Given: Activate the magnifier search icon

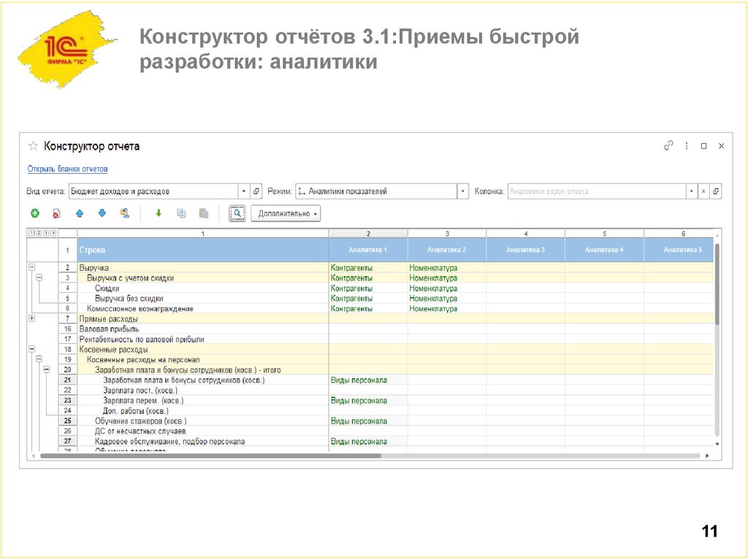Looking at the screenshot, I should (x=237, y=212).
